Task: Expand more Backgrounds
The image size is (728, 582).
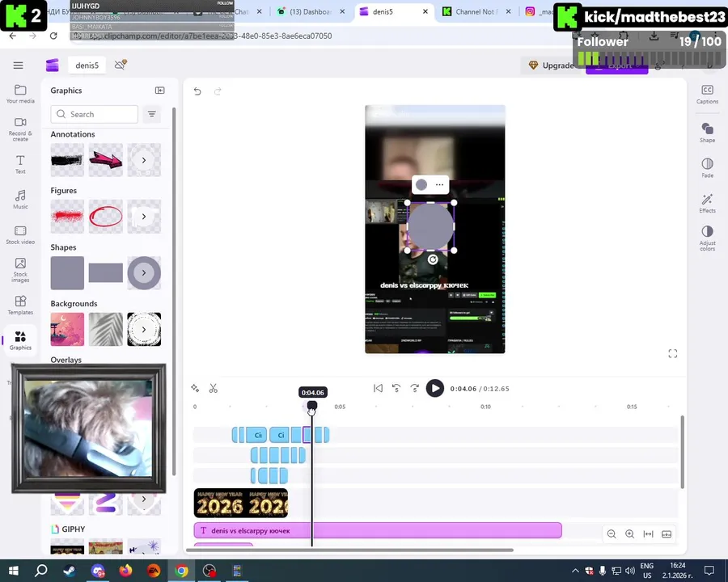Action: click(144, 330)
